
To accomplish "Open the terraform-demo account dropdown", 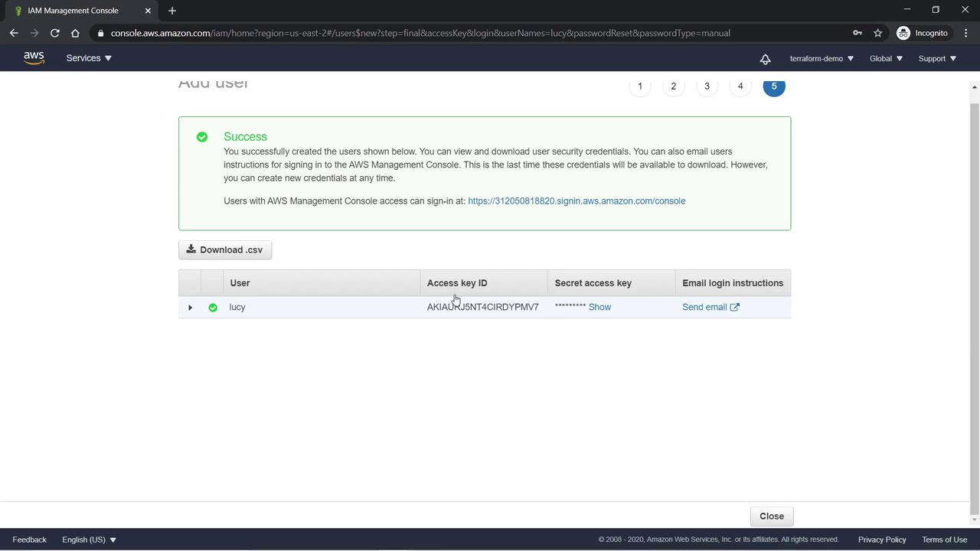I will (822, 59).
